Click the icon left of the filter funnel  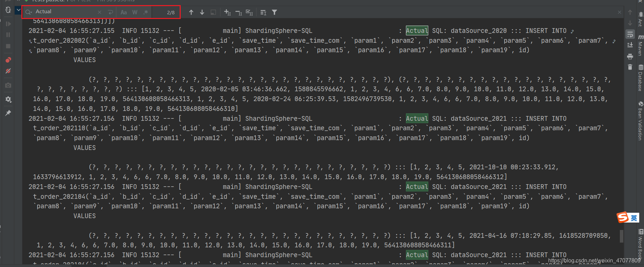[263, 13]
